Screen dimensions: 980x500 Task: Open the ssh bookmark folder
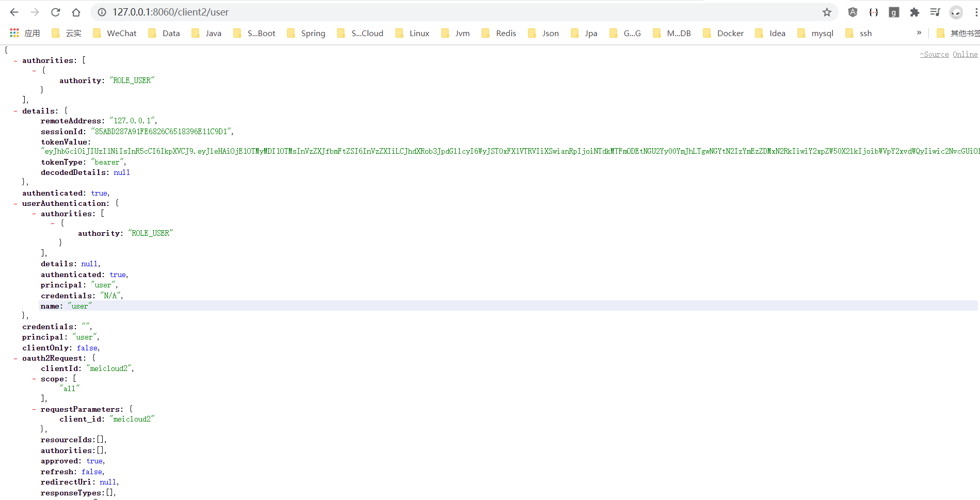[859, 33]
